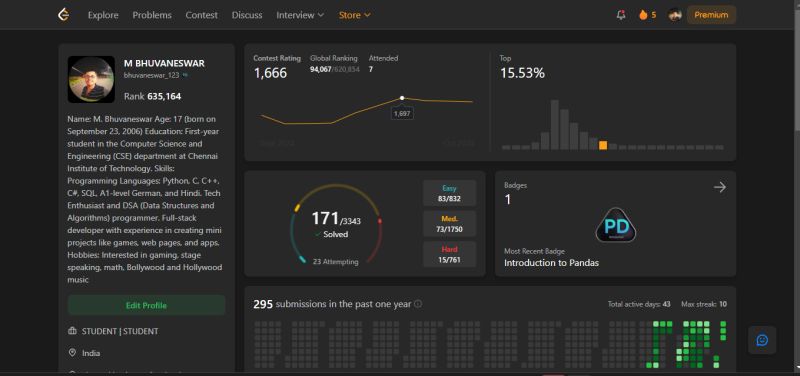Image resolution: width=800 pixels, height=376 pixels.
Task: Select the Easy 83/832 stat box
Action: click(449, 193)
